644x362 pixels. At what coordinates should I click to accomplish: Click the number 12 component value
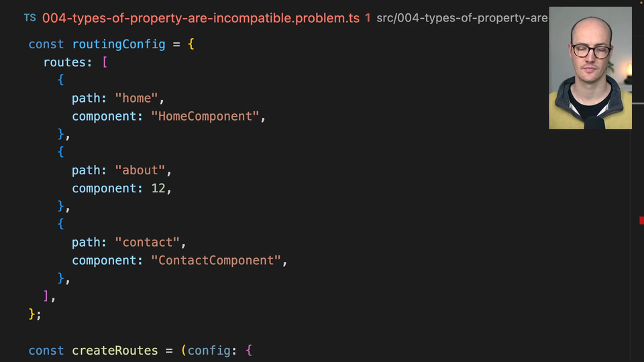click(158, 188)
